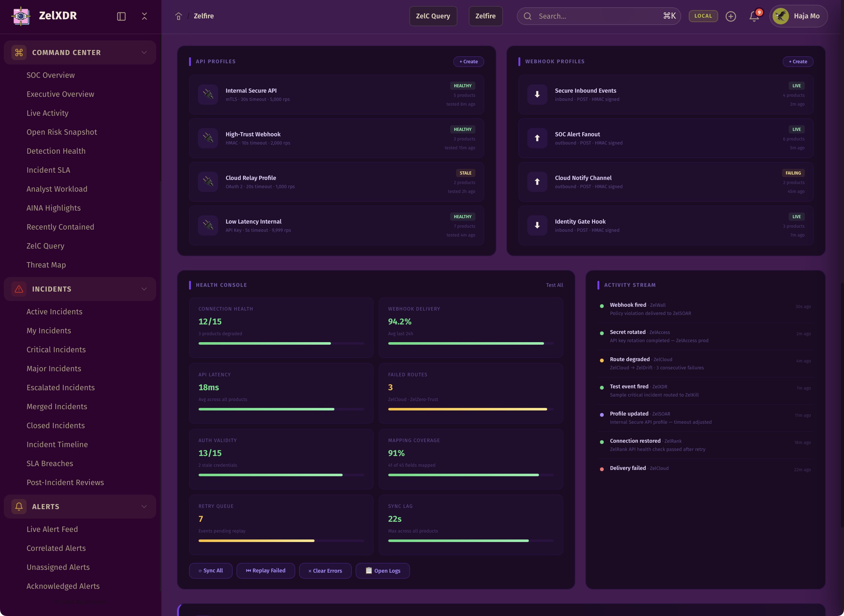
Task: Switch to the ZelC Query tab
Action: tap(433, 16)
